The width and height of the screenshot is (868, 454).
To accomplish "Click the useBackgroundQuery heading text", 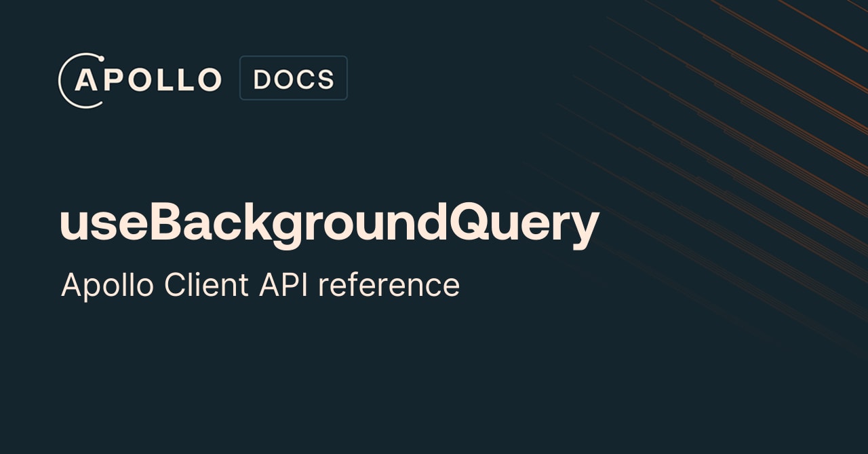I will (329, 222).
